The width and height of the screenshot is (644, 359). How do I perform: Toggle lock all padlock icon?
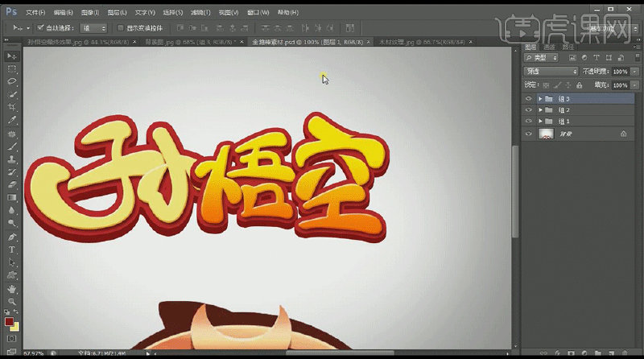click(x=579, y=85)
